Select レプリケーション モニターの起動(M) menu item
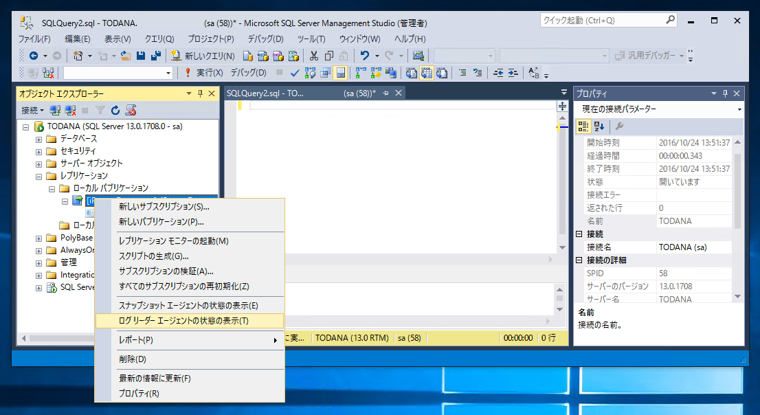The width and height of the screenshot is (760, 415). (x=174, y=241)
